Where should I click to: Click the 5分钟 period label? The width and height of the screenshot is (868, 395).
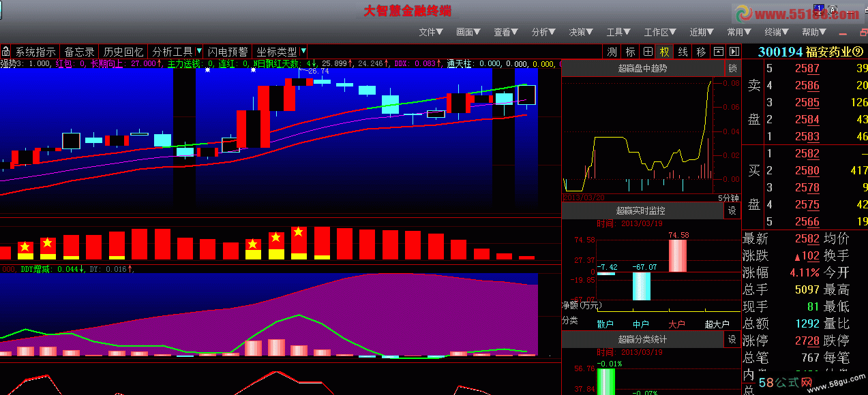pyautogui.click(x=728, y=197)
